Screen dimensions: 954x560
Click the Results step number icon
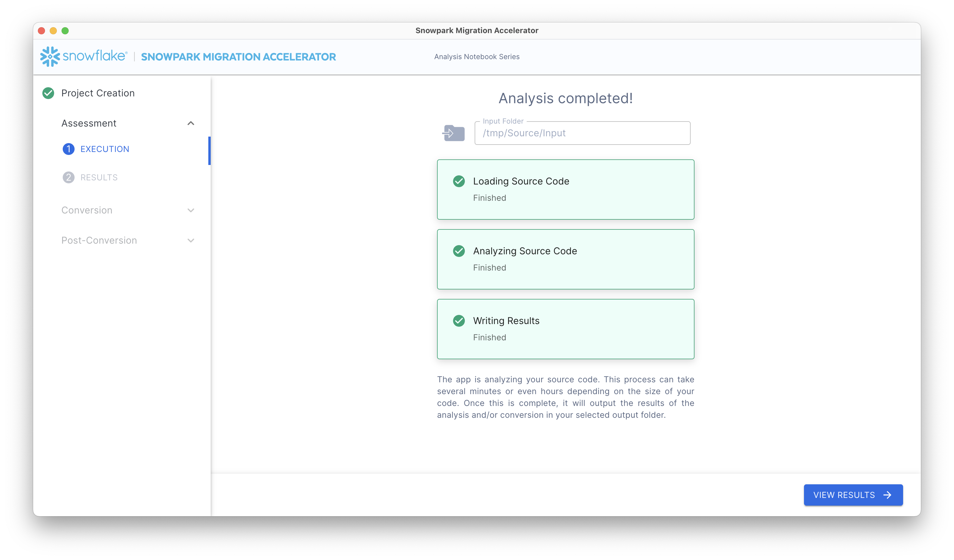(x=68, y=177)
